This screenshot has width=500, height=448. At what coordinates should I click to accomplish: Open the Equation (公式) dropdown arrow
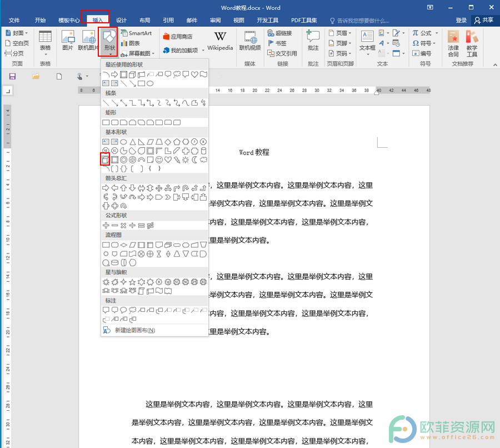click(x=437, y=33)
